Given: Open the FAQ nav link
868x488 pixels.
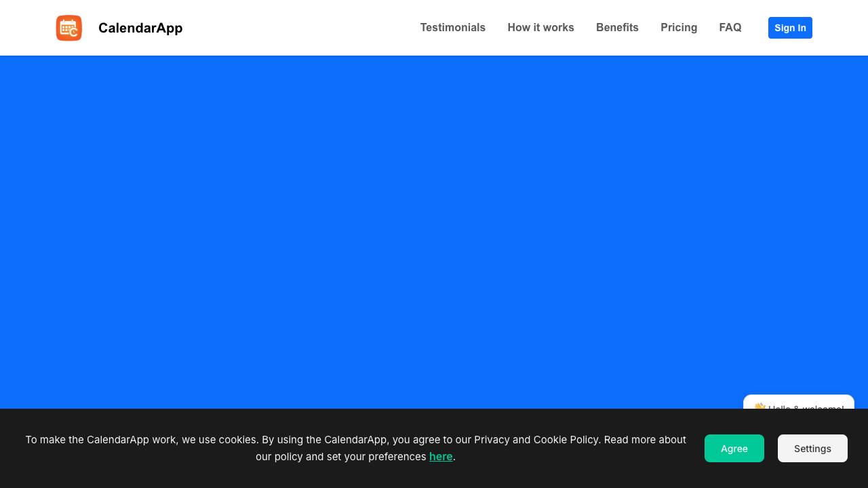Looking at the screenshot, I should pos(730,28).
